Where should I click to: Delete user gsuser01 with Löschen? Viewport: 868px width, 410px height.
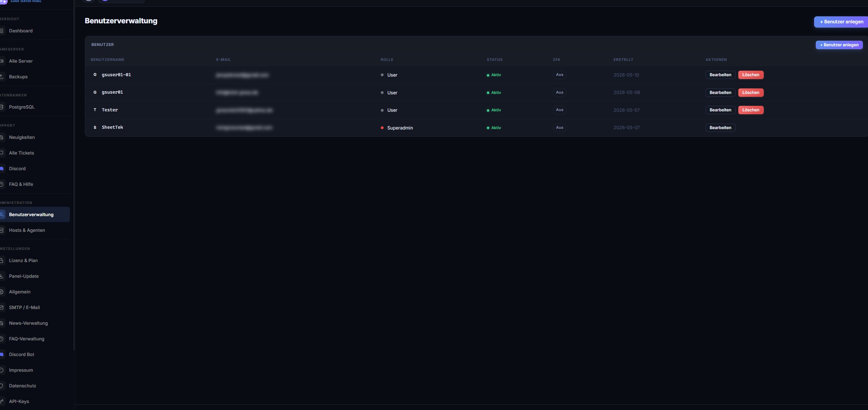(x=751, y=93)
